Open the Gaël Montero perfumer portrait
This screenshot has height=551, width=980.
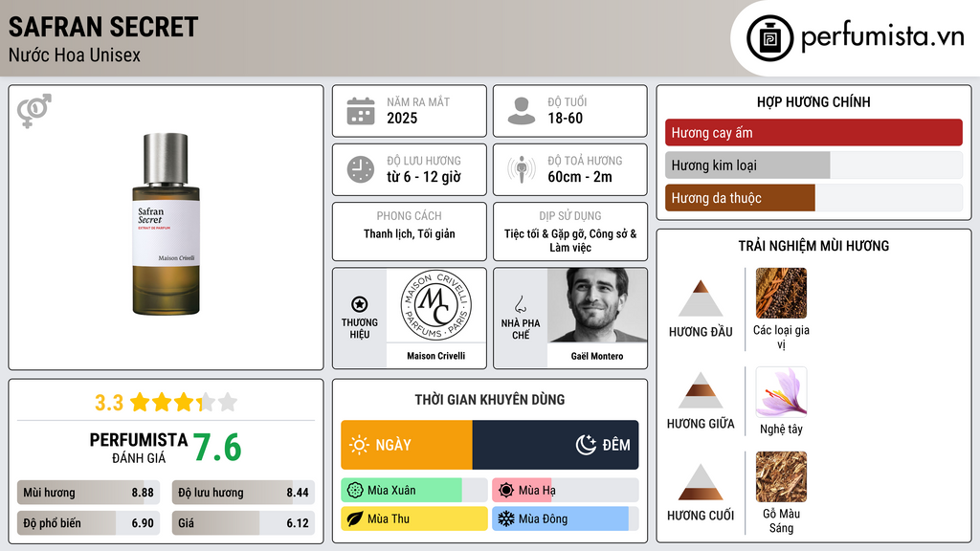597,305
